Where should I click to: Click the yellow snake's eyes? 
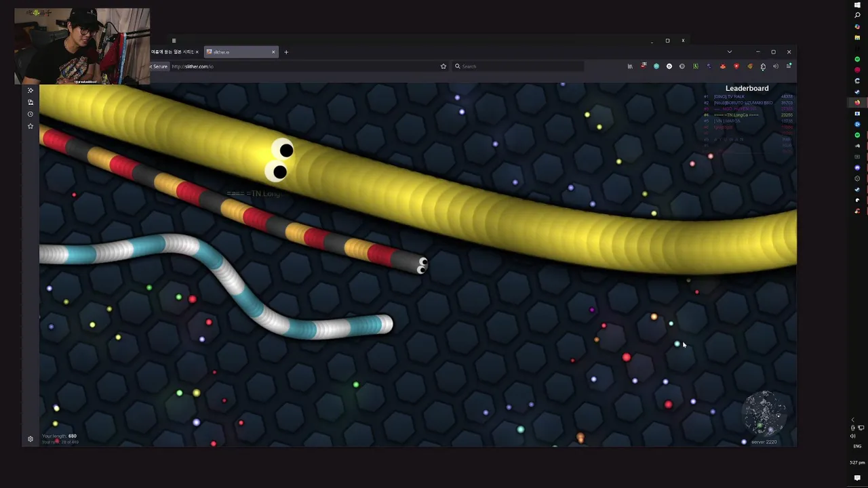pos(280,161)
